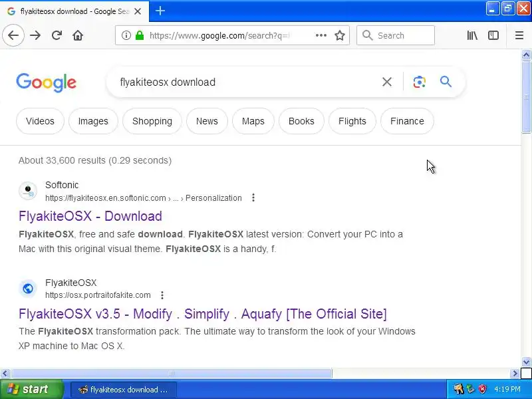
Task: Open more options for osx.portraitofakite.com result
Action: coord(162,295)
